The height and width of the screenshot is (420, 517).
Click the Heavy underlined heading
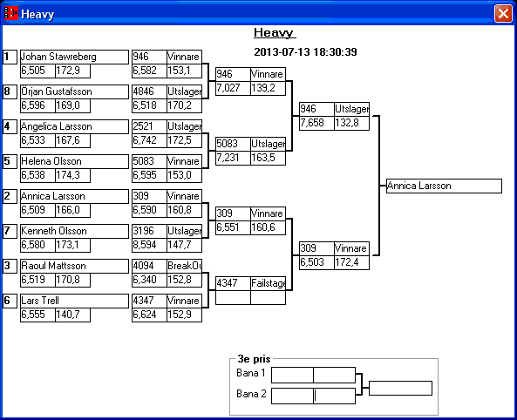(x=275, y=32)
